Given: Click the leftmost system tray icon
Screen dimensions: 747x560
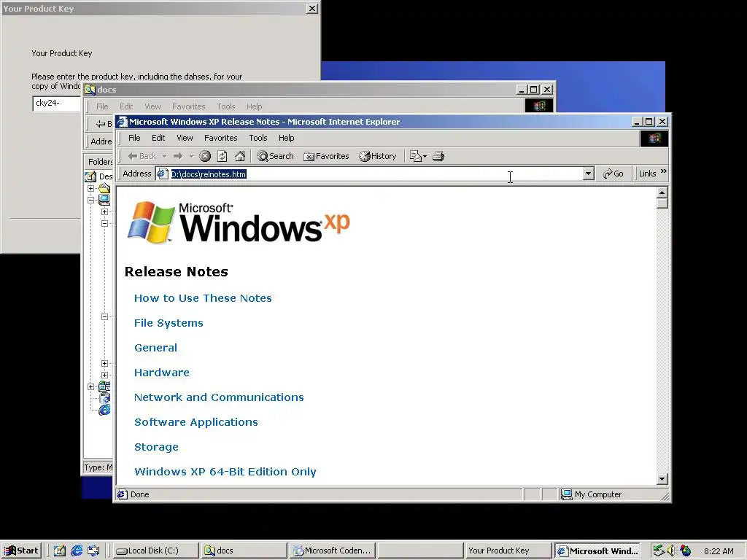Looking at the screenshot, I should (659, 551).
